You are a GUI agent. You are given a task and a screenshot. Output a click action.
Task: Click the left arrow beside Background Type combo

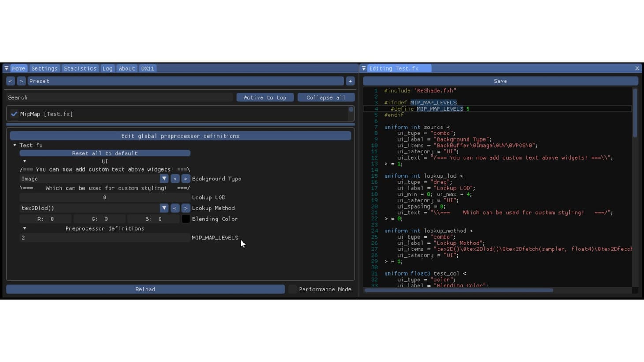(175, 178)
